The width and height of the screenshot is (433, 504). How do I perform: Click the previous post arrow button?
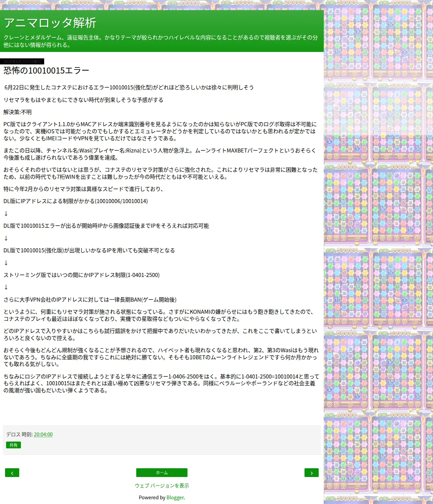tap(12, 473)
